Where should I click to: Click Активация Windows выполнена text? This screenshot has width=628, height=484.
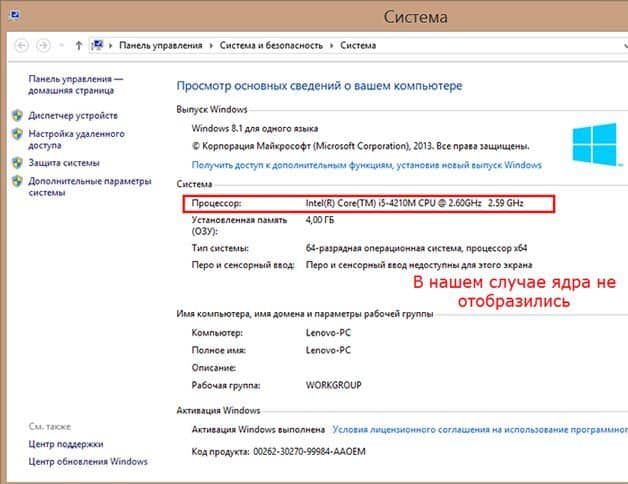(258, 429)
